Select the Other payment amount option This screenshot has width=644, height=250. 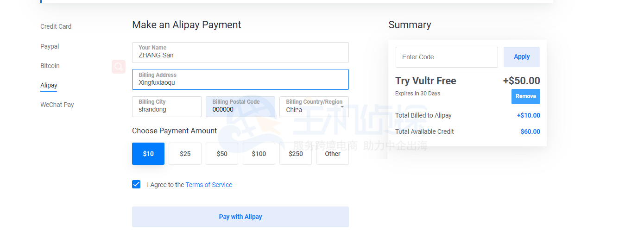click(333, 154)
